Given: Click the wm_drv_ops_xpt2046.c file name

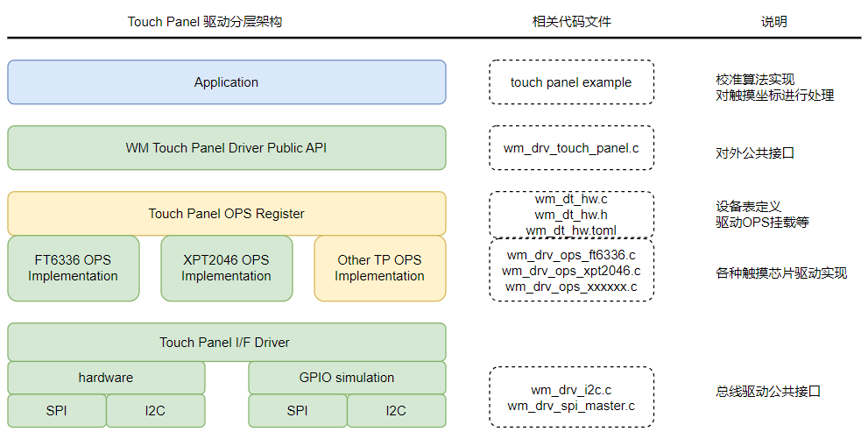Looking at the screenshot, I should tap(571, 271).
